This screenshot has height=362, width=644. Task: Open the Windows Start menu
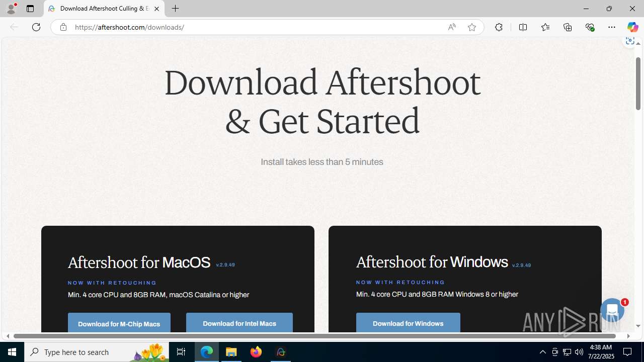[12, 352]
